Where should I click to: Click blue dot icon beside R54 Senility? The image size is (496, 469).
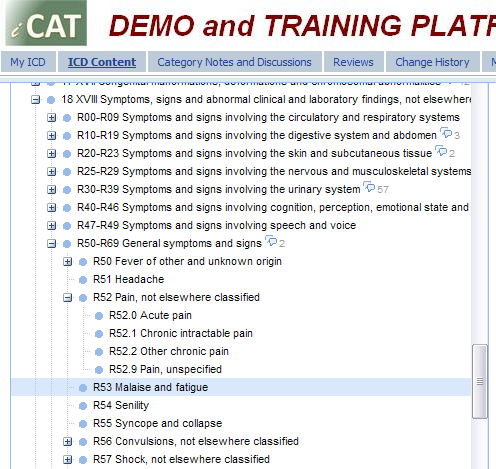(83, 406)
